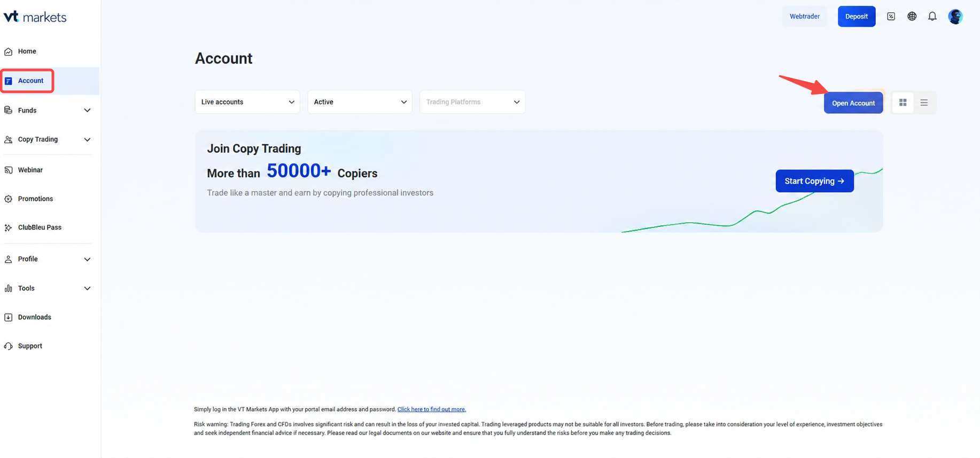The width and height of the screenshot is (980, 458).
Task: Click the Copy Trading people icon
Action: pyautogui.click(x=9, y=140)
